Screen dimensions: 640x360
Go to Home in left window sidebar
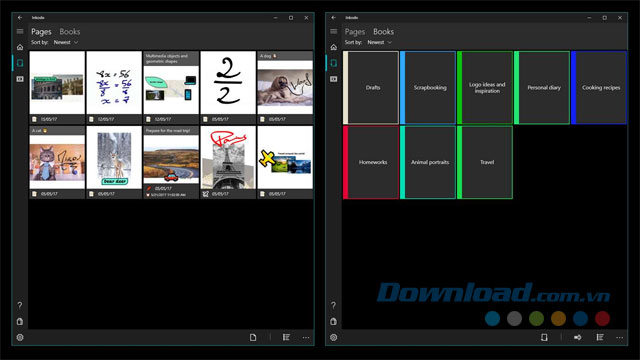click(x=20, y=47)
